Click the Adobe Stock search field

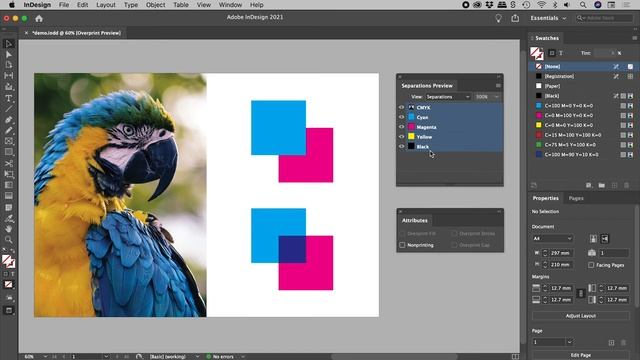[604, 18]
